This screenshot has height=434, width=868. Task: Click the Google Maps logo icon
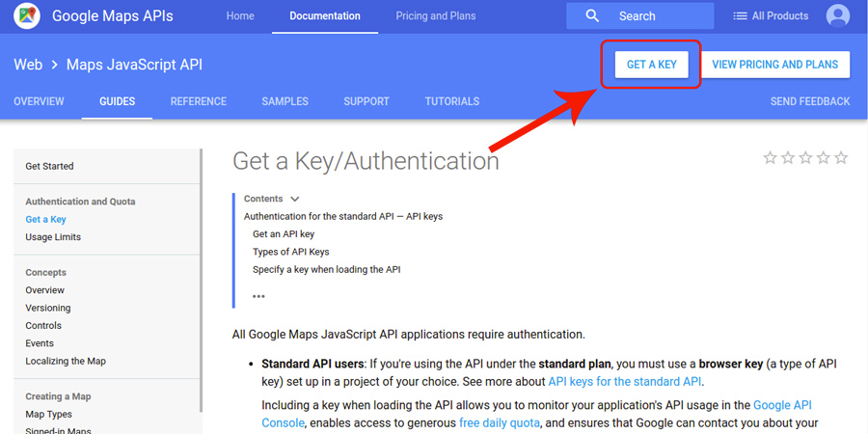coord(27,16)
